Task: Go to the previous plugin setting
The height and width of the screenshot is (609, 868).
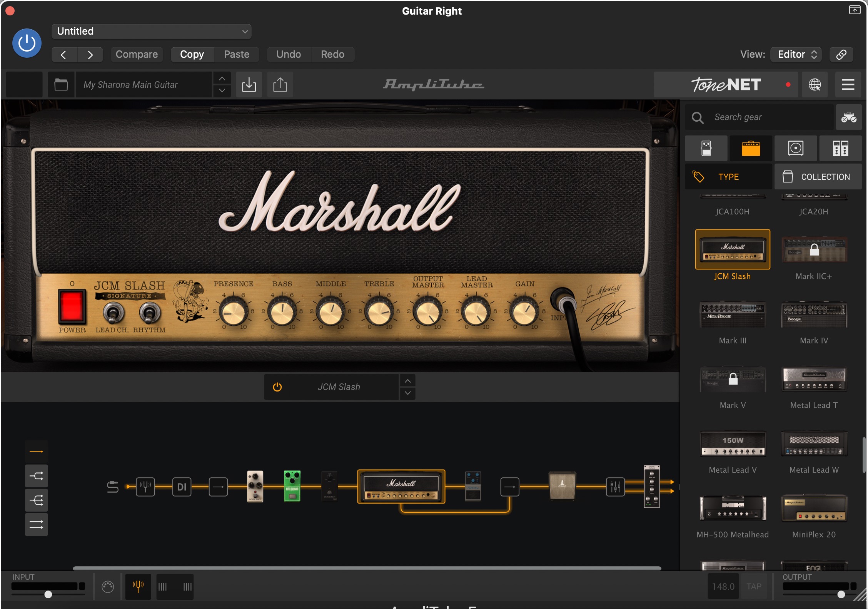Action: tap(64, 55)
